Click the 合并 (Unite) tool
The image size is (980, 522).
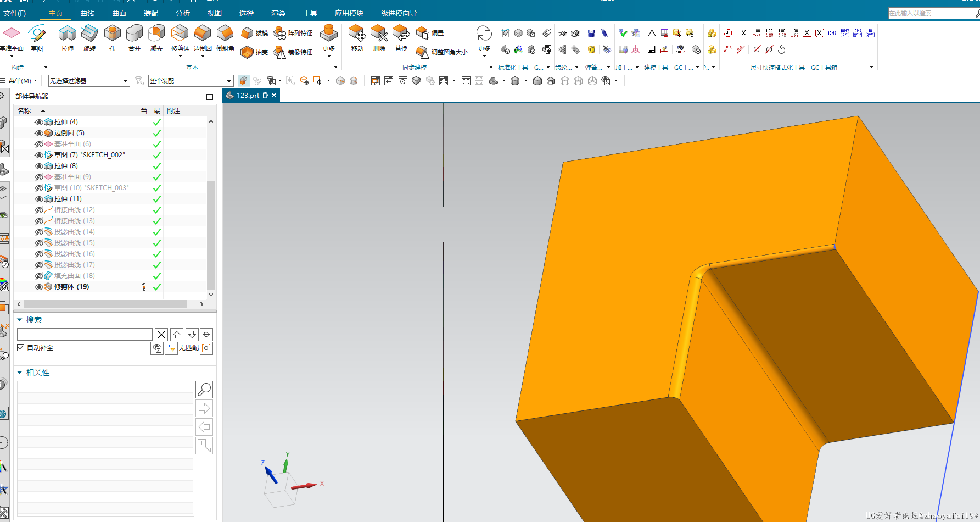[135, 38]
